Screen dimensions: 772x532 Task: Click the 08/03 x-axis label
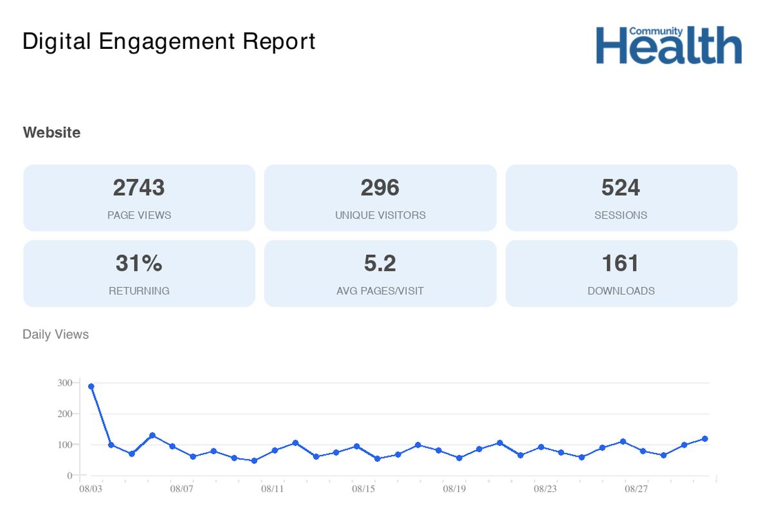[91, 490]
